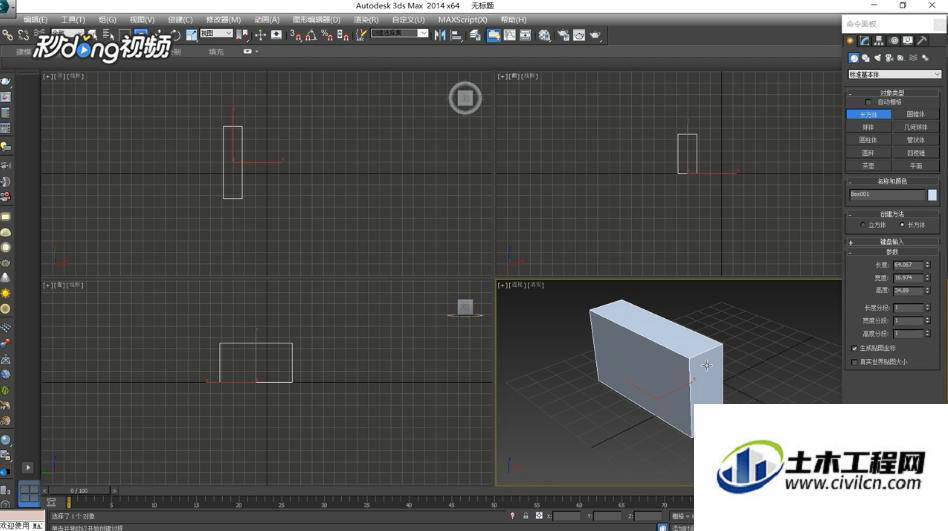
Task: Open the Create tab in command panel
Action: point(850,41)
